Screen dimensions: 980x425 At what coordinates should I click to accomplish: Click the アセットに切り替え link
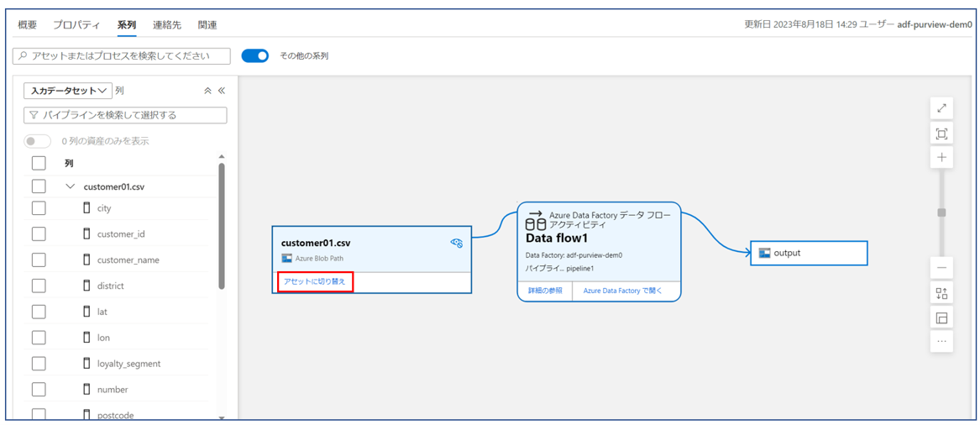coord(315,282)
